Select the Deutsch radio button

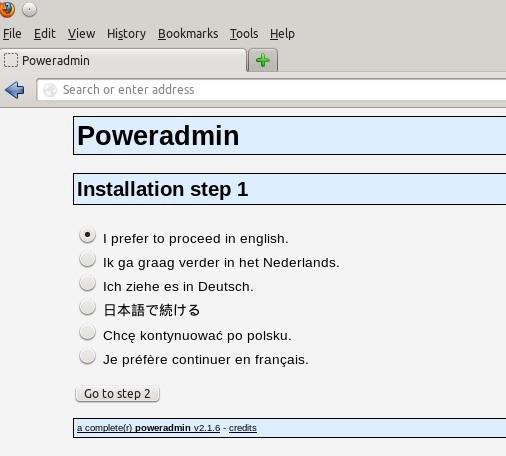pyautogui.click(x=87, y=283)
